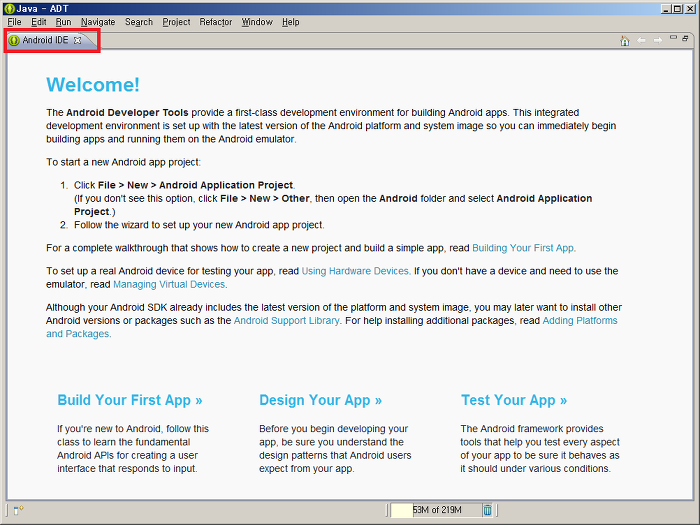Click Test Your App heading link

[514, 400]
